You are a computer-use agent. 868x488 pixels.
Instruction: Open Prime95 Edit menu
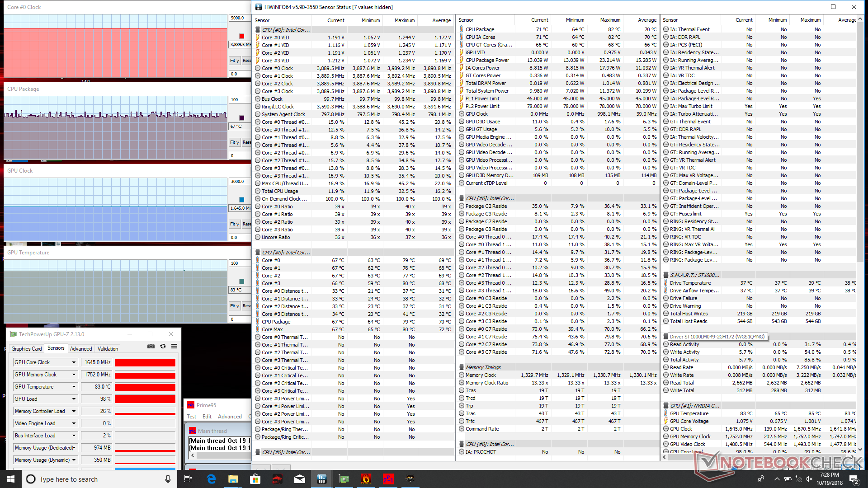tap(207, 417)
